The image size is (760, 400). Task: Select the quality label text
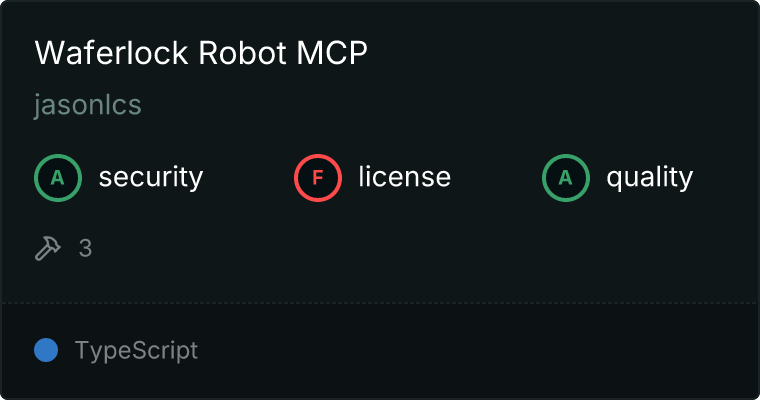pos(649,177)
